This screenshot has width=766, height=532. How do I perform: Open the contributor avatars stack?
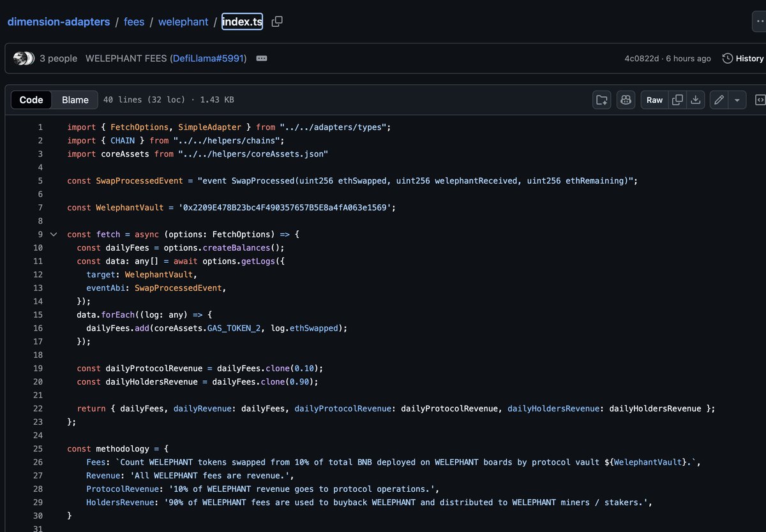[x=24, y=58]
